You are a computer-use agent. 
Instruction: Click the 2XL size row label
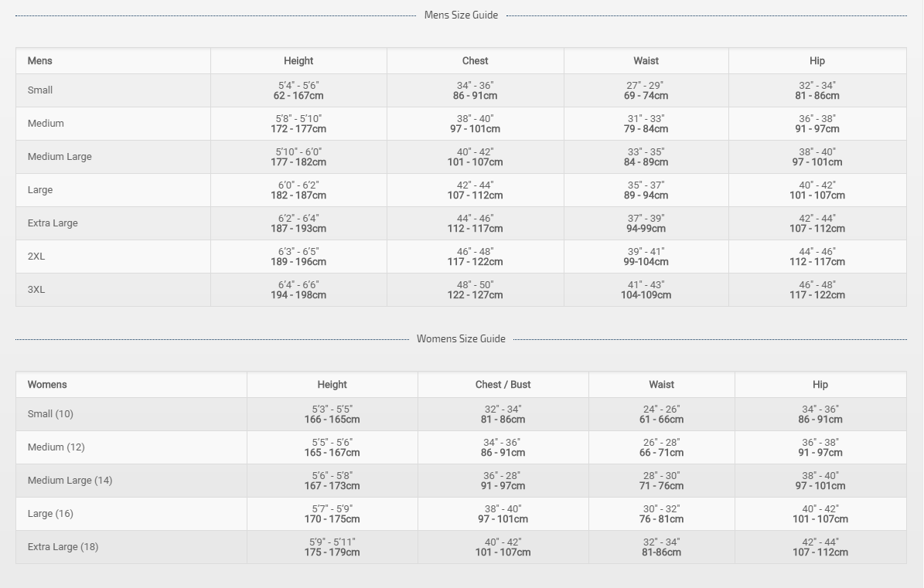tap(36, 257)
